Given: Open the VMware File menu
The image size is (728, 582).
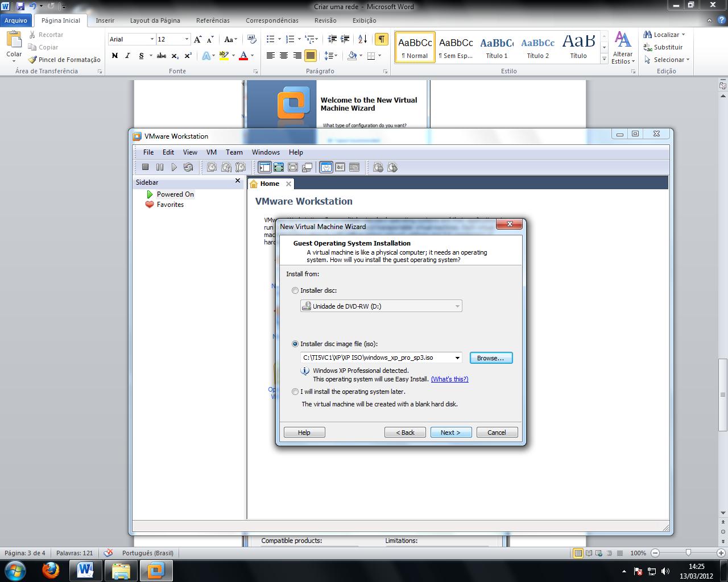Looking at the screenshot, I should (x=148, y=152).
